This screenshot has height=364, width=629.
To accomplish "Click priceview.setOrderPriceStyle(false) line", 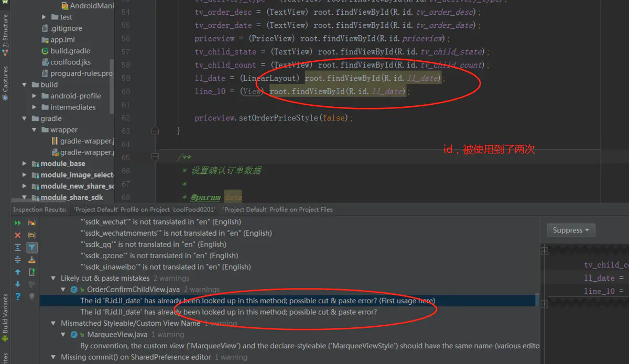I will (x=274, y=118).
